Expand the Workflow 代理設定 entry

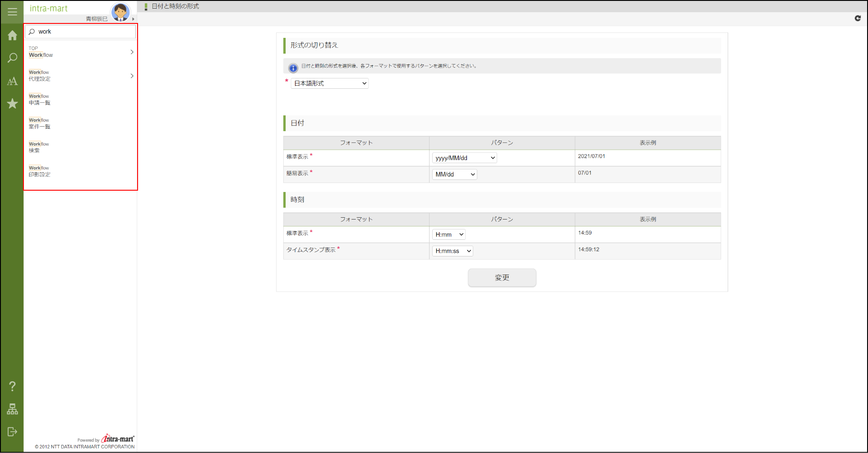(131, 76)
